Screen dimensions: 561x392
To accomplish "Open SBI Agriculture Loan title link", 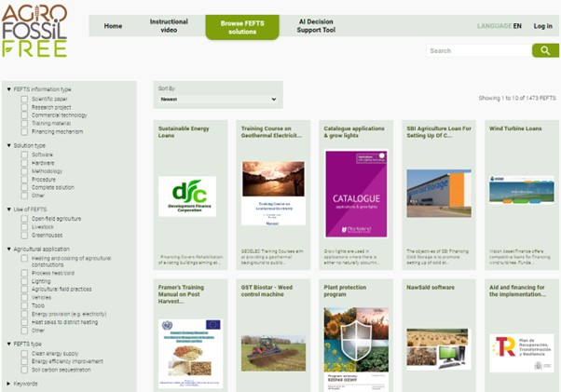I will 439,132.
